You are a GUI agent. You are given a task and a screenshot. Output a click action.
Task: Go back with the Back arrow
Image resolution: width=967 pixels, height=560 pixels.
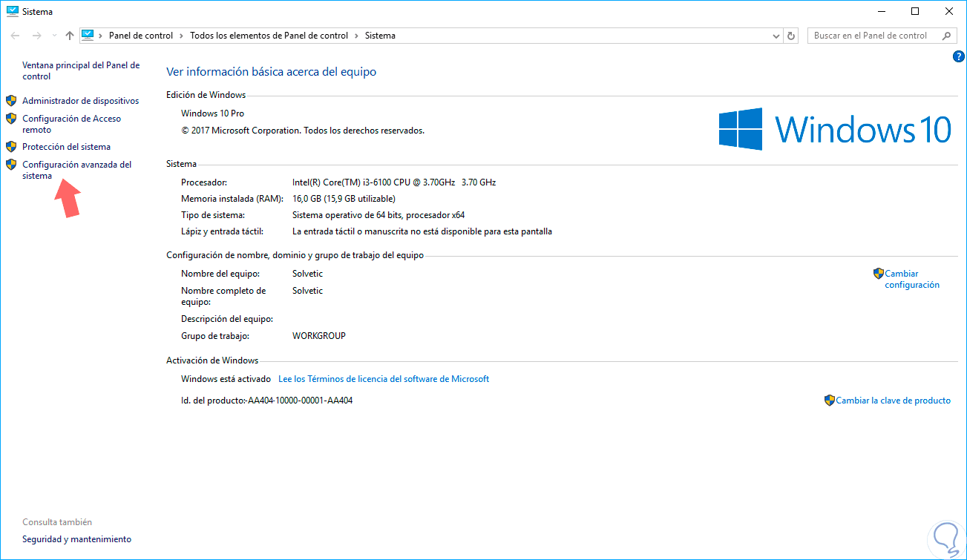(16, 36)
